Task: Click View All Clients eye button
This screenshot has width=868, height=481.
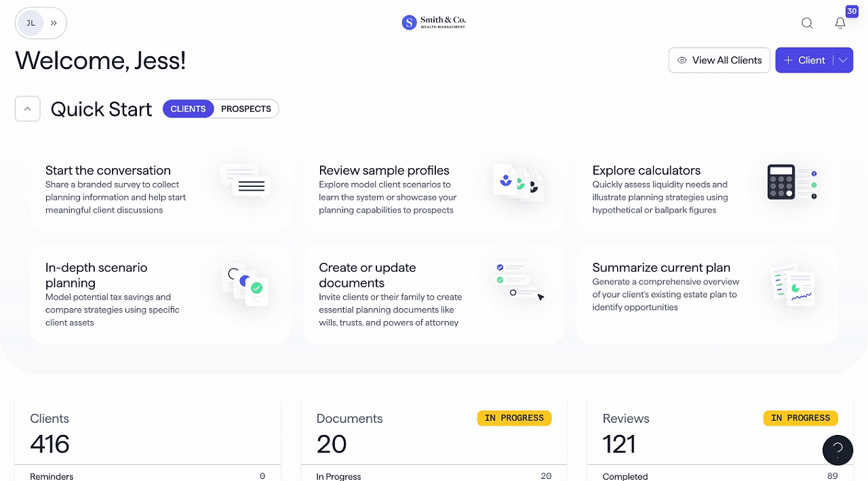Action: pos(719,60)
